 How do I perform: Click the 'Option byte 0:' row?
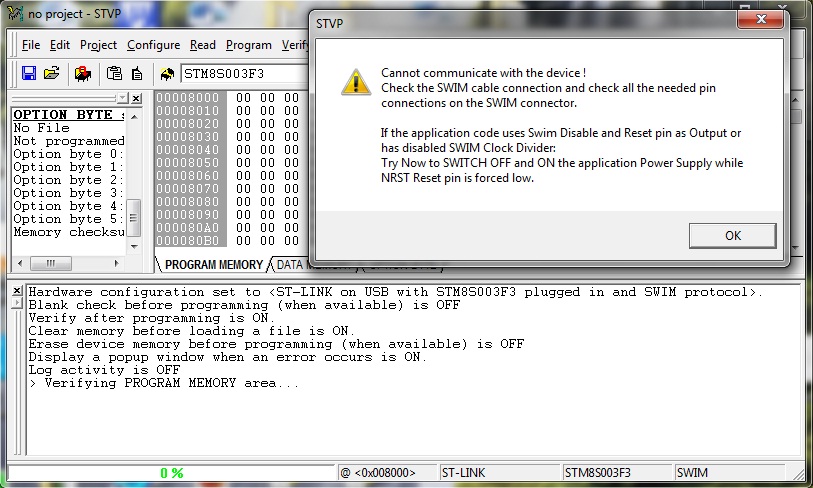[69, 154]
